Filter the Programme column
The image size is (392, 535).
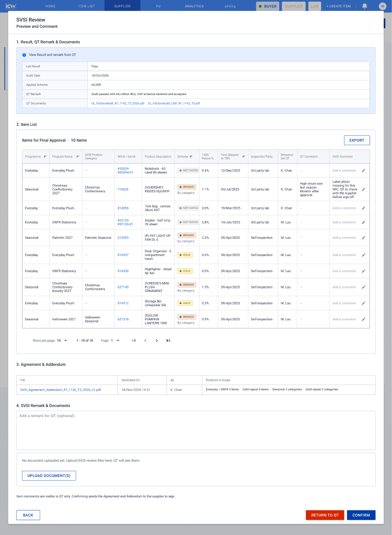45,157
